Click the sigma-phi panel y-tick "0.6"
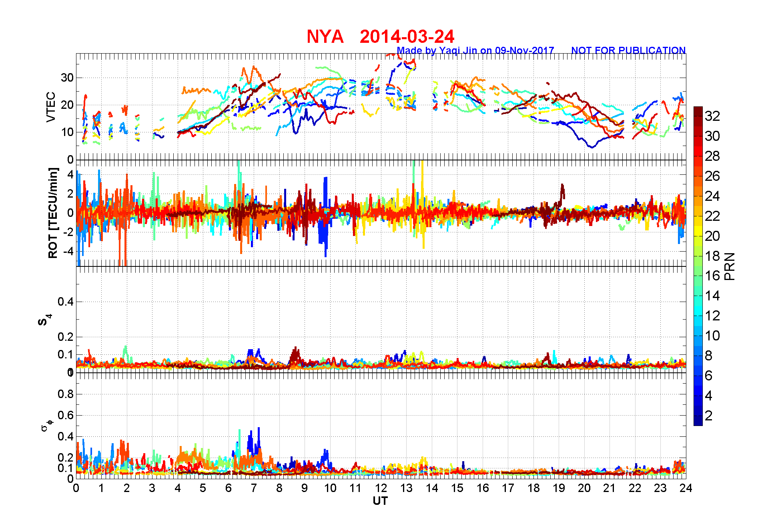 click(66, 415)
